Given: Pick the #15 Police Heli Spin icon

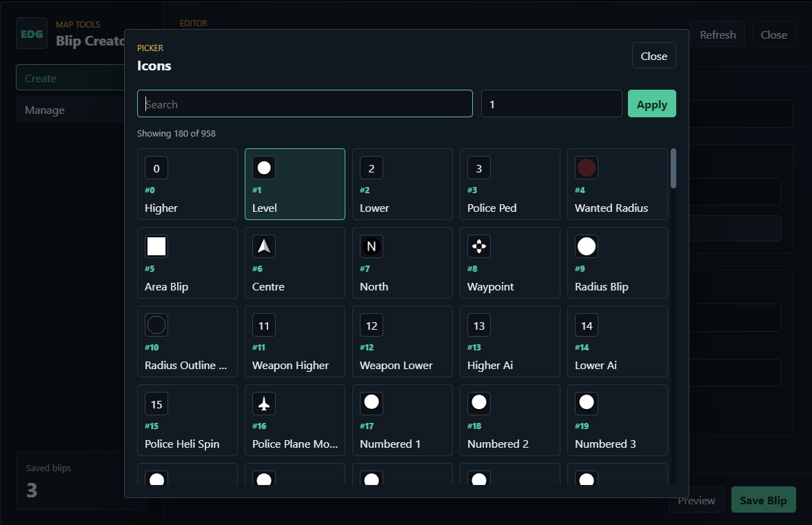Looking at the screenshot, I should (187, 420).
